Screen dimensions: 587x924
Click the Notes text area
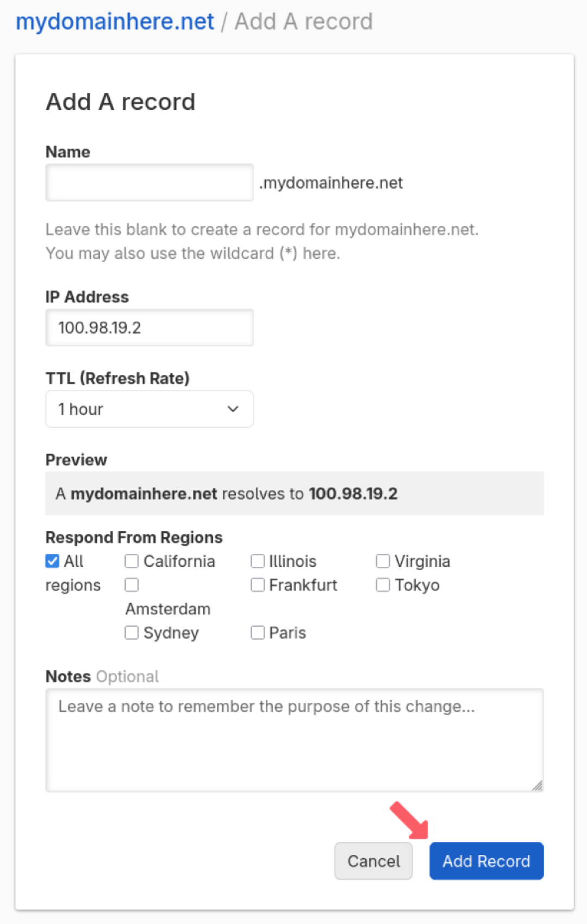coord(294,740)
